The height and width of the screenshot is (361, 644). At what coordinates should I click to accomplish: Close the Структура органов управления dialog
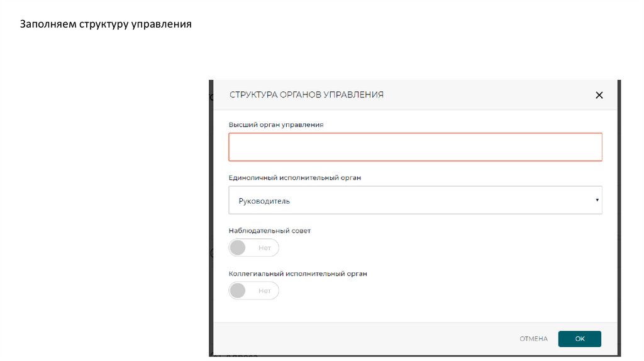pyautogui.click(x=599, y=95)
